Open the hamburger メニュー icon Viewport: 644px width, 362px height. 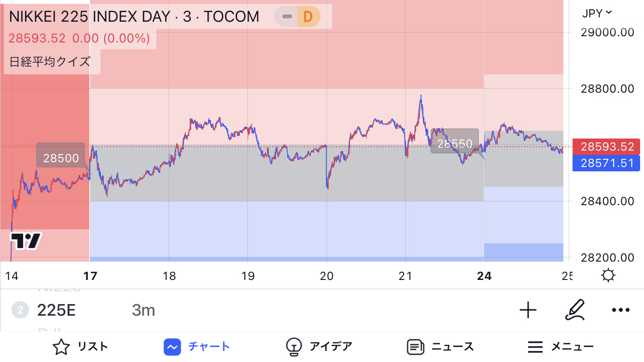[x=535, y=347]
